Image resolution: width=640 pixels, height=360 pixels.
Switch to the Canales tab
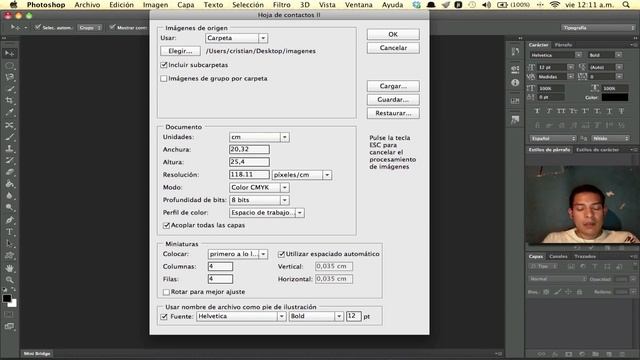pos(558,257)
